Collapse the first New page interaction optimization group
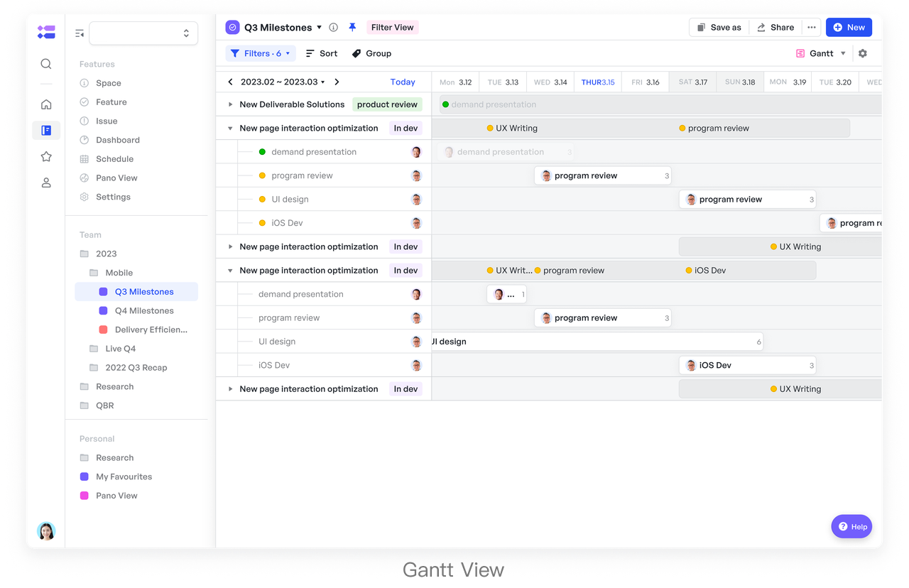This screenshot has width=909, height=588. click(229, 128)
